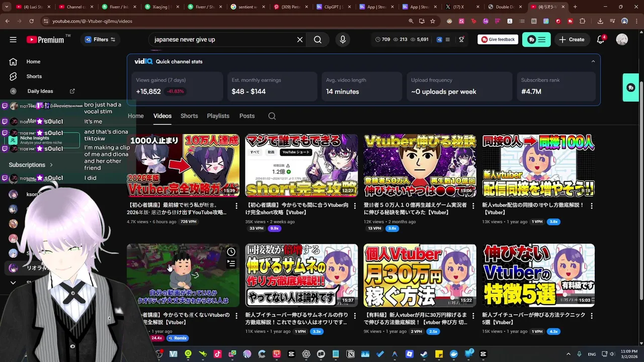Open the Notion taskbar icon
The width and height of the screenshot is (644, 362).
[x=351, y=354]
